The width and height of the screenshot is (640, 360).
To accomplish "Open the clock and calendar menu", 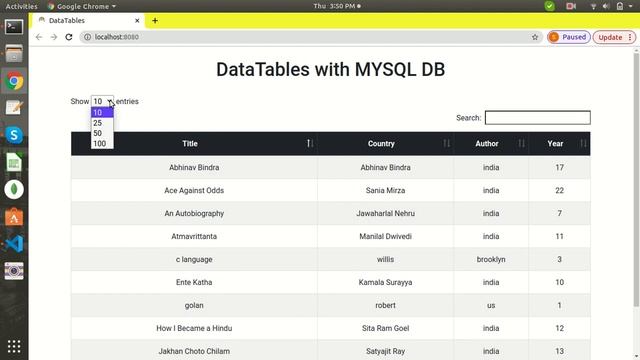I will click(337, 6).
